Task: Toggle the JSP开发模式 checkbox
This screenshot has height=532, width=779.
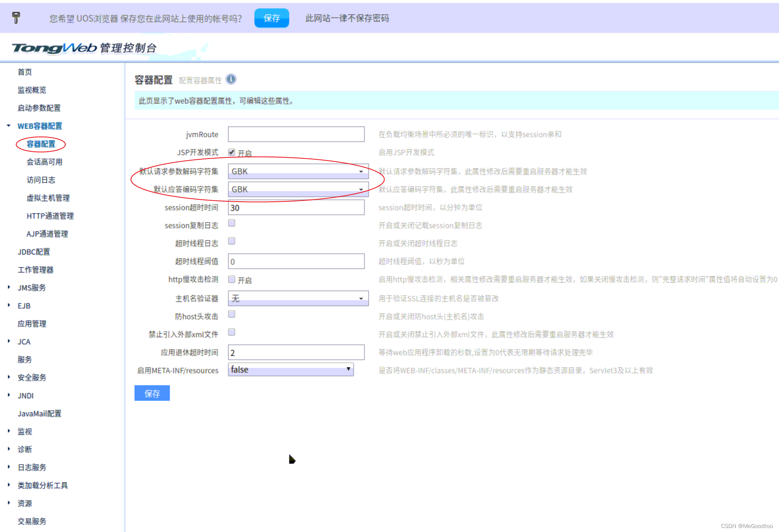Action: point(231,152)
